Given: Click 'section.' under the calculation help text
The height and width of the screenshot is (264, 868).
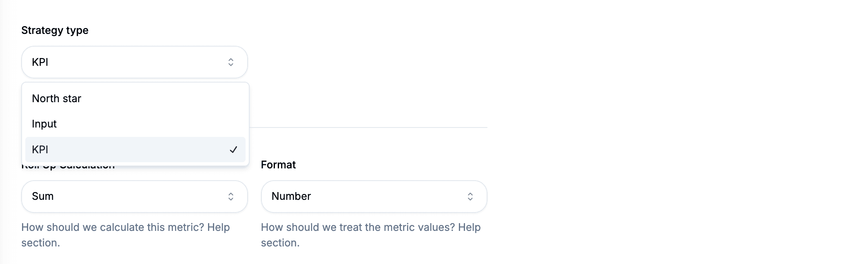Looking at the screenshot, I should [40, 243].
